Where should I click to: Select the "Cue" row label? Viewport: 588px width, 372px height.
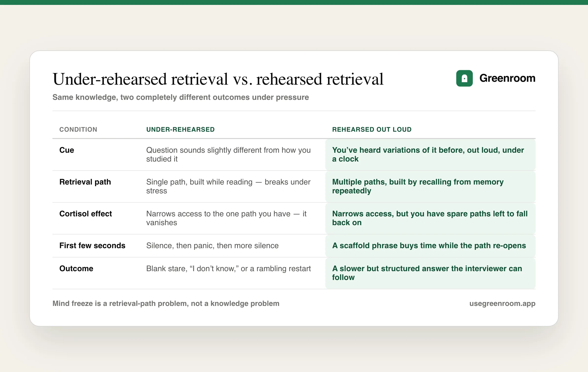click(67, 150)
